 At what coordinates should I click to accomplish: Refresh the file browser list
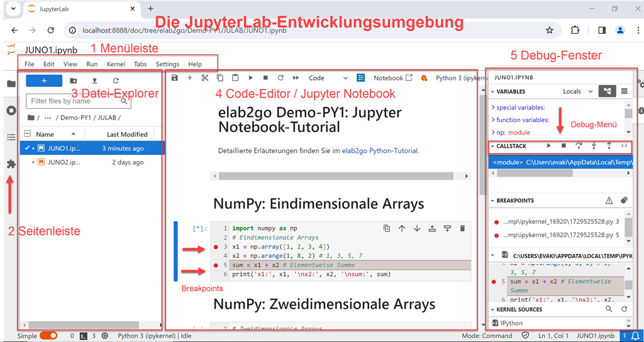116,81
